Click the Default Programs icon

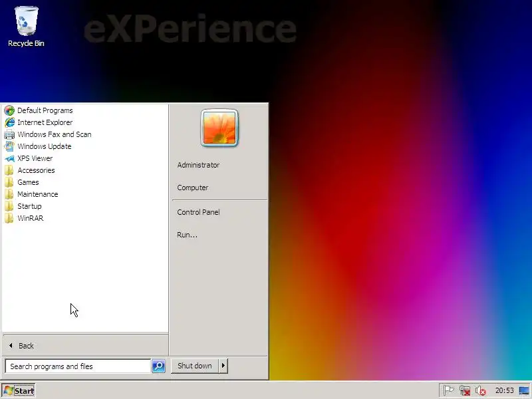tap(9, 110)
